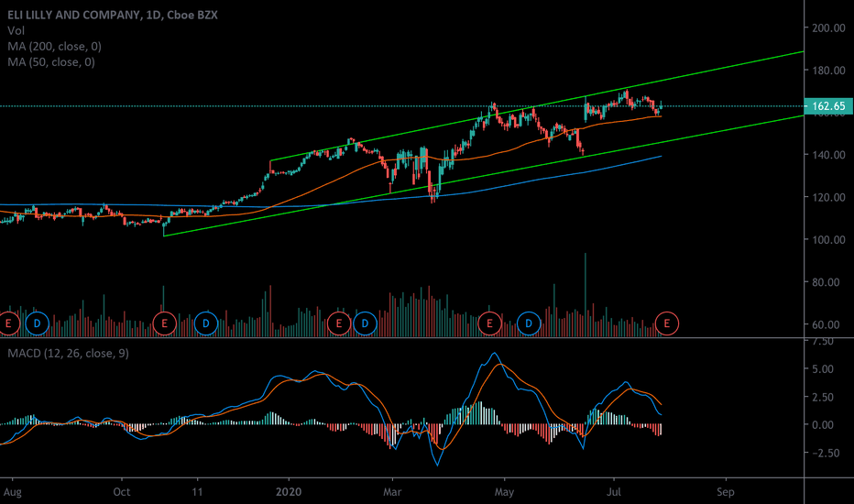
Task: Select the dividend marker just before Mar
Action: [365, 323]
